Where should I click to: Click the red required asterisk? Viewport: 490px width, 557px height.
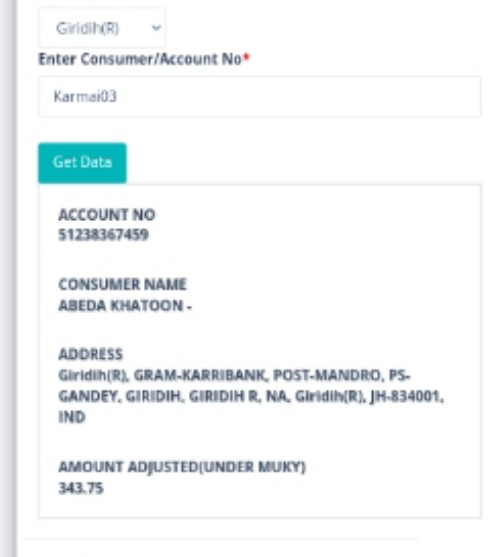tap(247, 57)
